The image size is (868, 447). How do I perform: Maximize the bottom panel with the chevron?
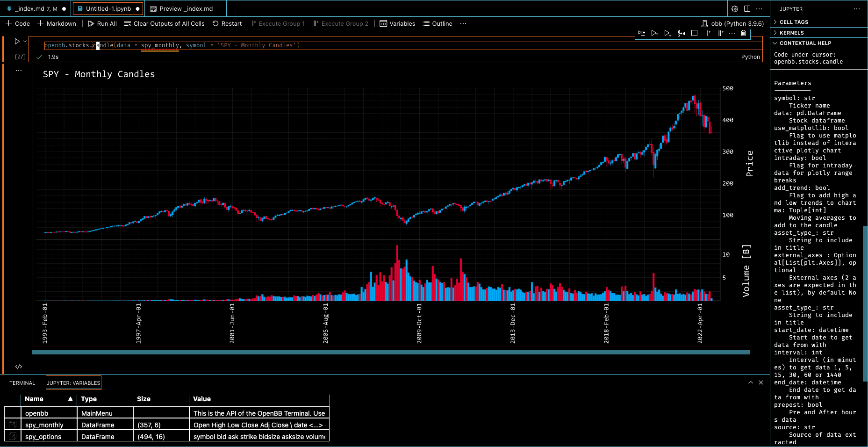751,382
